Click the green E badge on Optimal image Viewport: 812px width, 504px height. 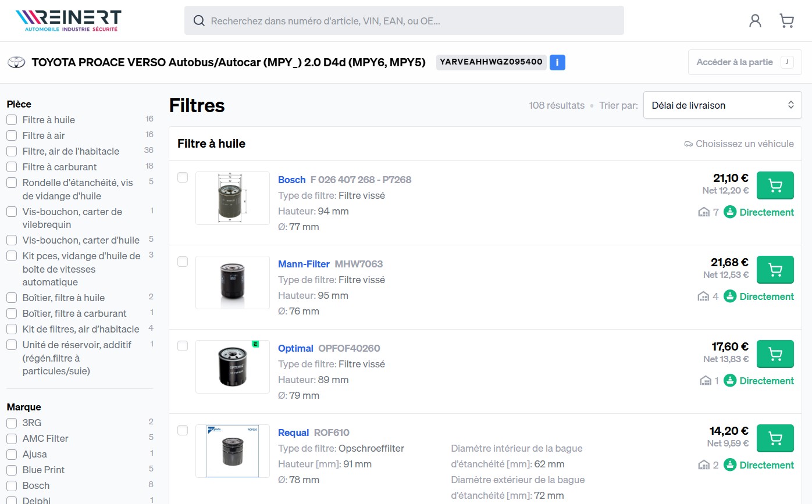coord(255,344)
